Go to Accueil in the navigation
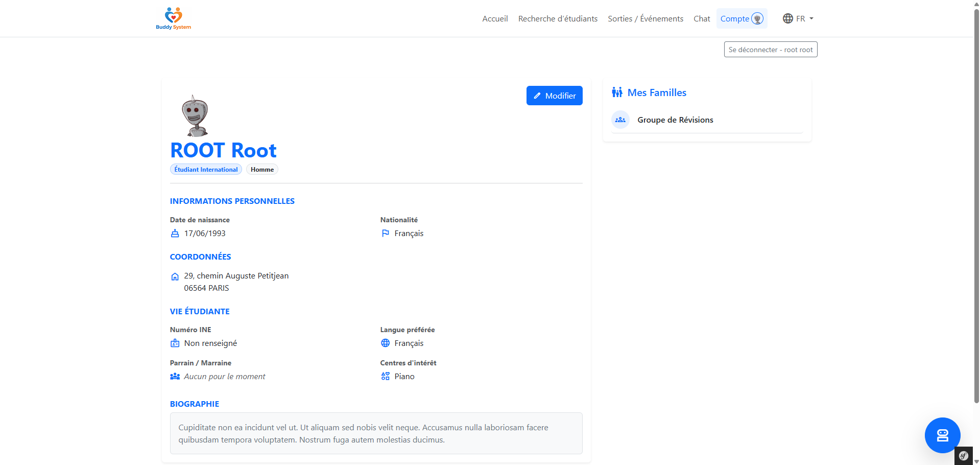The width and height of the screenshot is (980, 465). 495,19
